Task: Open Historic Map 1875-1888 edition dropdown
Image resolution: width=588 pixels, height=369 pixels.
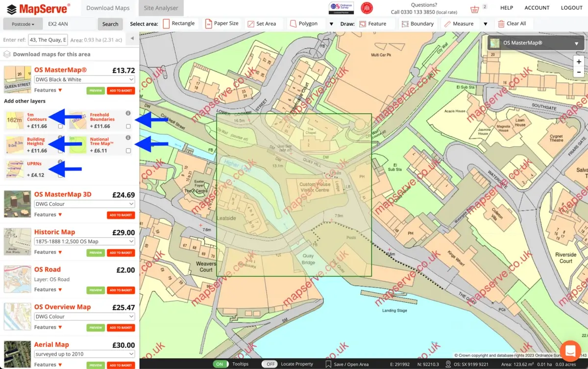Action: tap(84, 242)
